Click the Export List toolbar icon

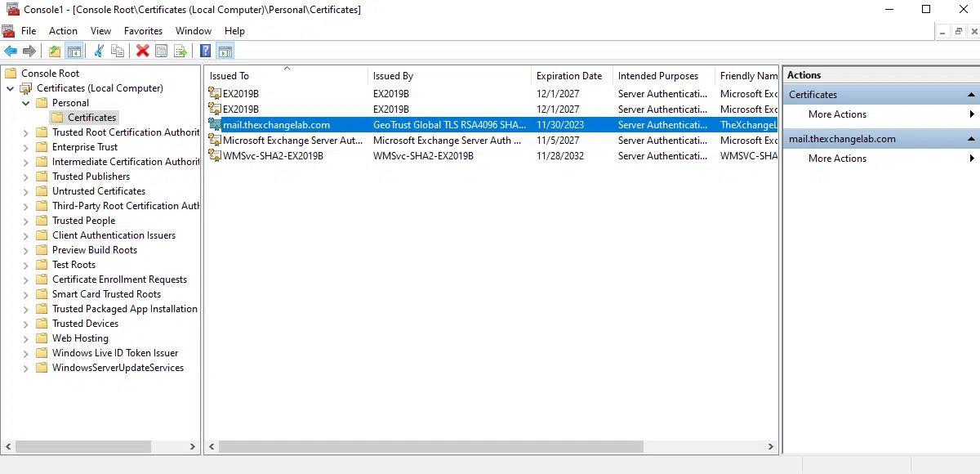point(180,51)
